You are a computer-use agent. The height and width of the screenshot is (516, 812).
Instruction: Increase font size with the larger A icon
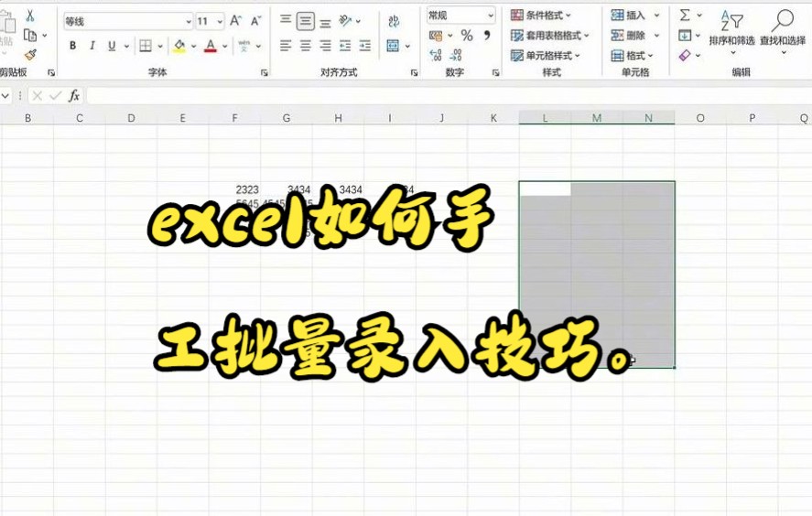pyautogui.click(x=235, y=21)
